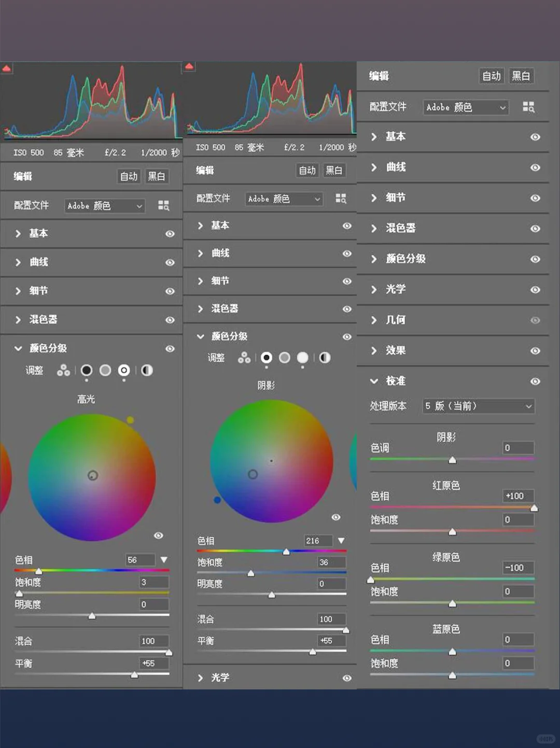Click the 自动 button in the 校准 panel
The height and width of the screenshot is (748, 560).
pos(491,76)
